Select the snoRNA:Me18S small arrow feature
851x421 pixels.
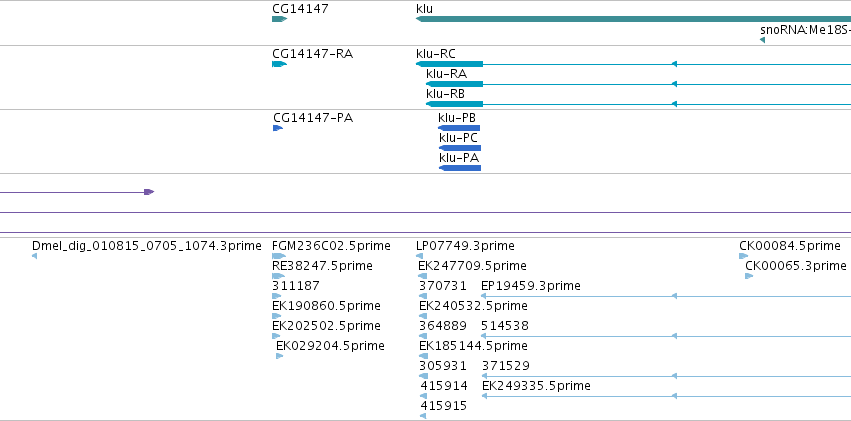pyautogui.click(x=763, y=40)
